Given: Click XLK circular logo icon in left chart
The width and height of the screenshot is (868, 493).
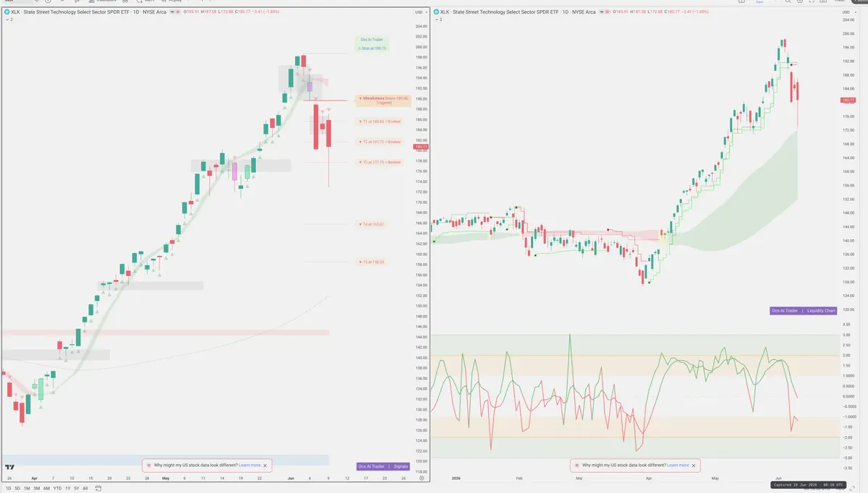Looking at the screenshot, I should point(7,12).
